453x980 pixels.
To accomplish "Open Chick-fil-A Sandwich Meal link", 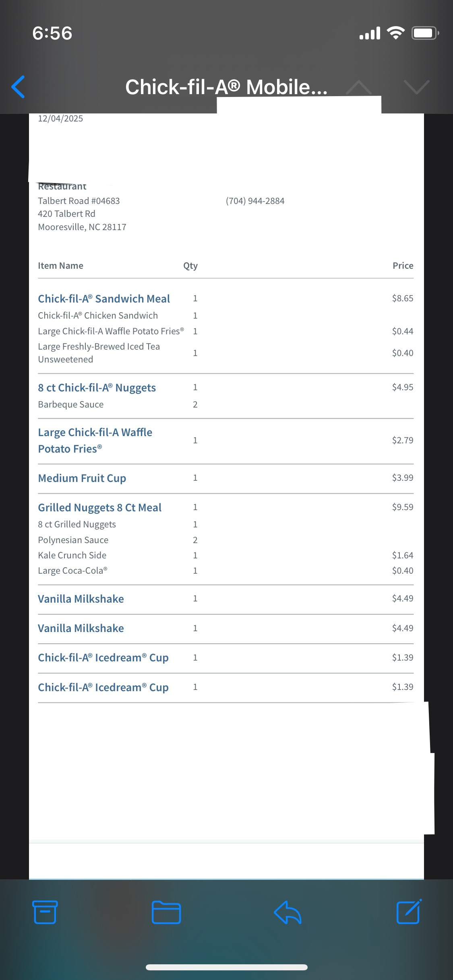I will point(104,299).
